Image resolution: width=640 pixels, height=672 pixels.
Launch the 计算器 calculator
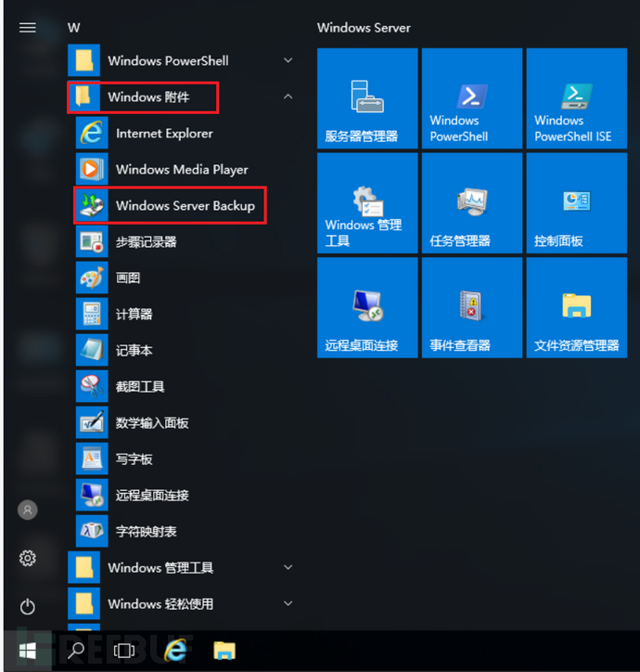[x=185, y=314]
